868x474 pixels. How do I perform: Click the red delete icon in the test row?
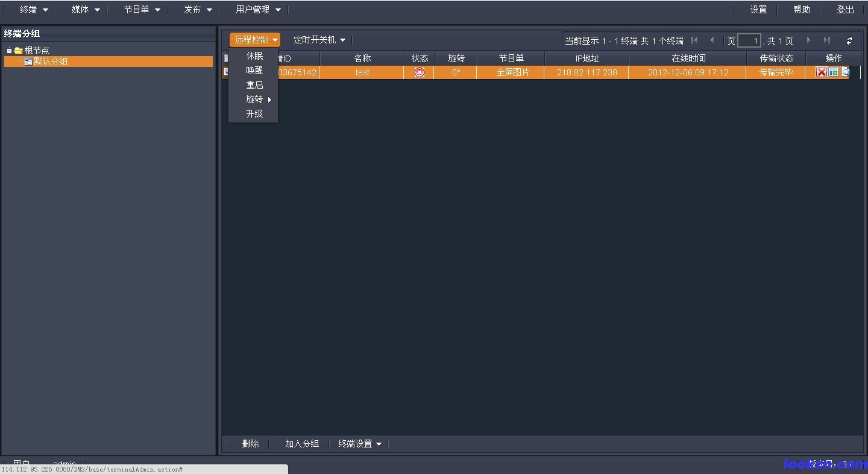coord(821,72)
